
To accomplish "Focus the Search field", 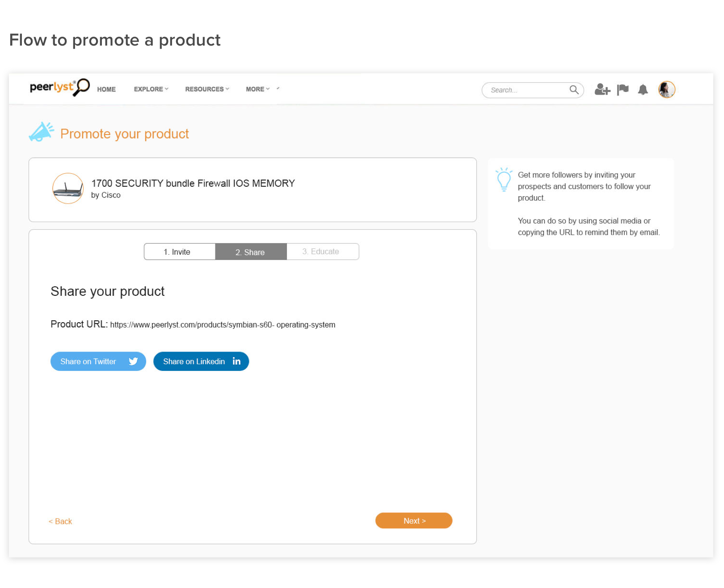I will (533, 90).
